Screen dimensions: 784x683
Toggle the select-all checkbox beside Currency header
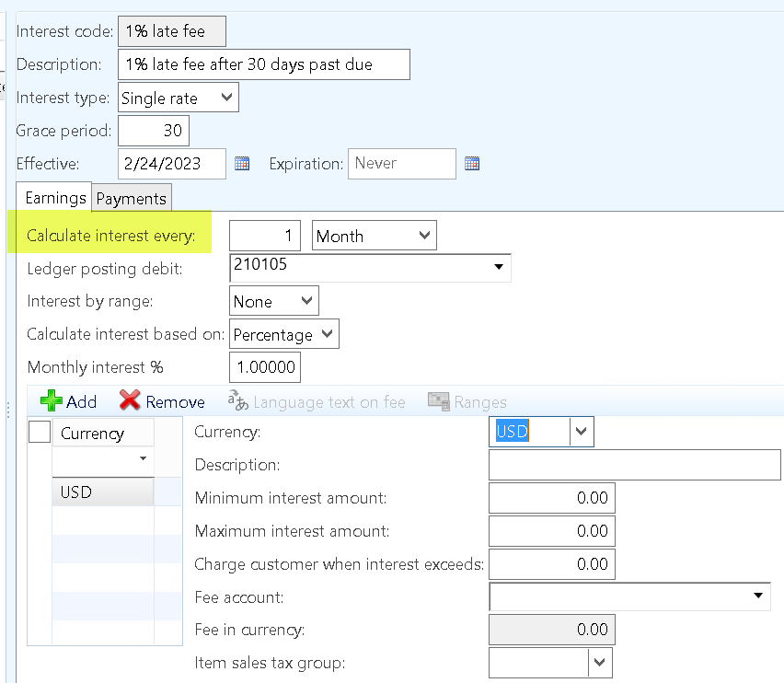pyautogui.click(x=40, y=433)
